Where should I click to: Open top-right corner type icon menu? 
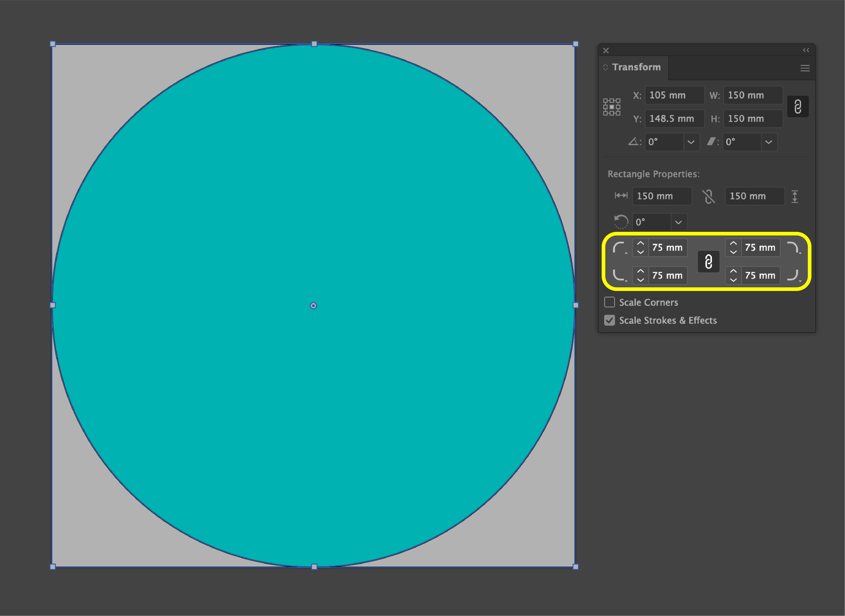tap(793, 248)
